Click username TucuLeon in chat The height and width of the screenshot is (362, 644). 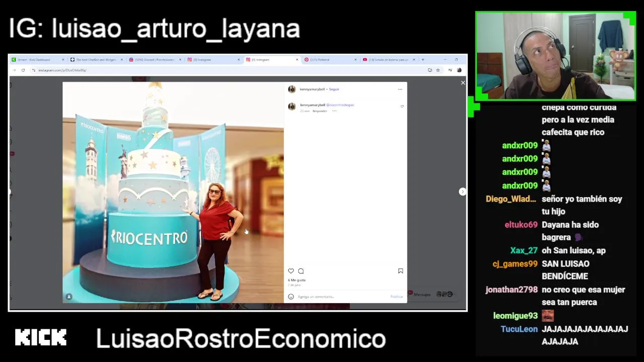pyautogui.click(x=519, y=329)
